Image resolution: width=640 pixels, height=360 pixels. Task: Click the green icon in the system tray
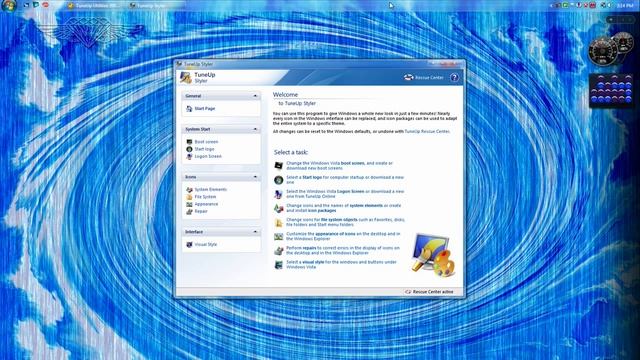click(x=565, y=5)
